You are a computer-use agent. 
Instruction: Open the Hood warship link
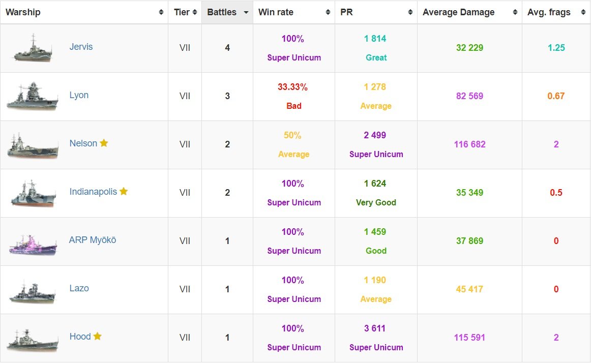(x=80, y=337)
